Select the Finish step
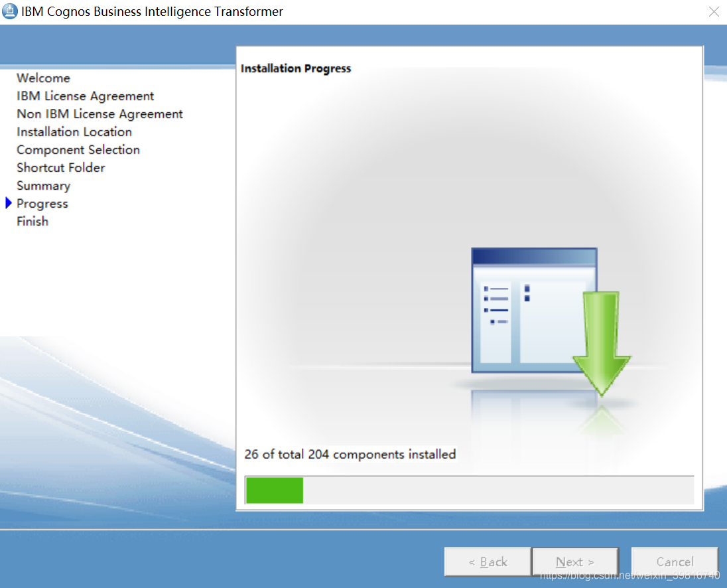The image size is (727, 588). 33,221
